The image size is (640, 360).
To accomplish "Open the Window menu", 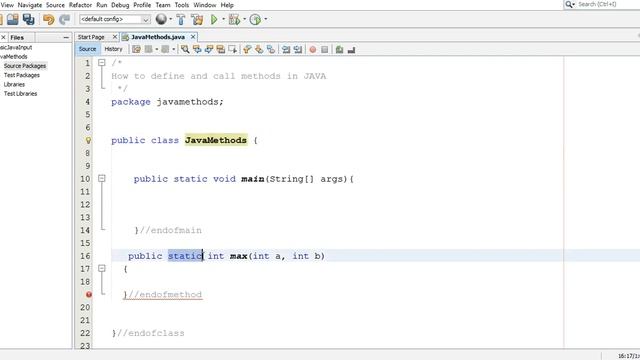I will [x=204, y=5].
